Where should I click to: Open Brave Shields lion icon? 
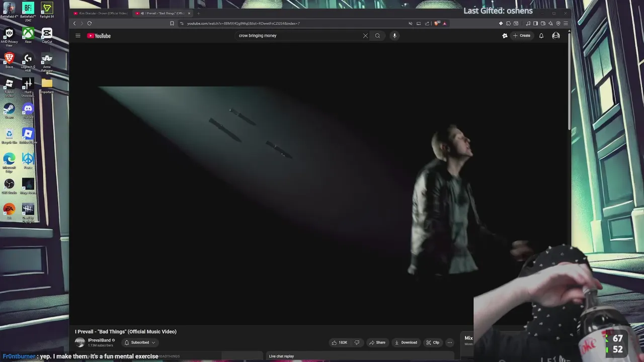(437, 23)
